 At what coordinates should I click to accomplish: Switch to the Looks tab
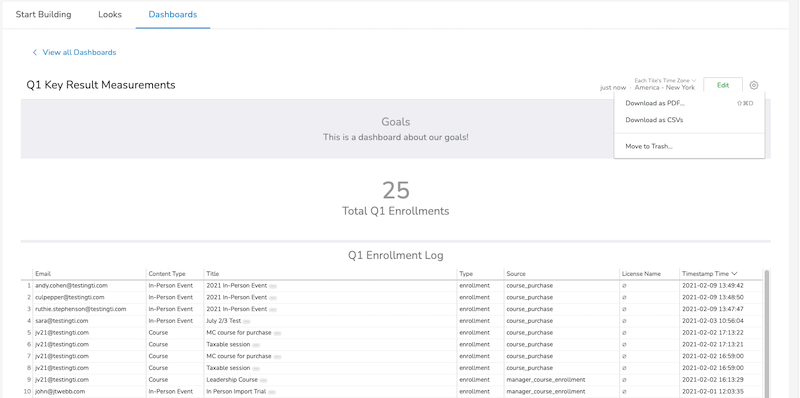[x=110, y=14]
